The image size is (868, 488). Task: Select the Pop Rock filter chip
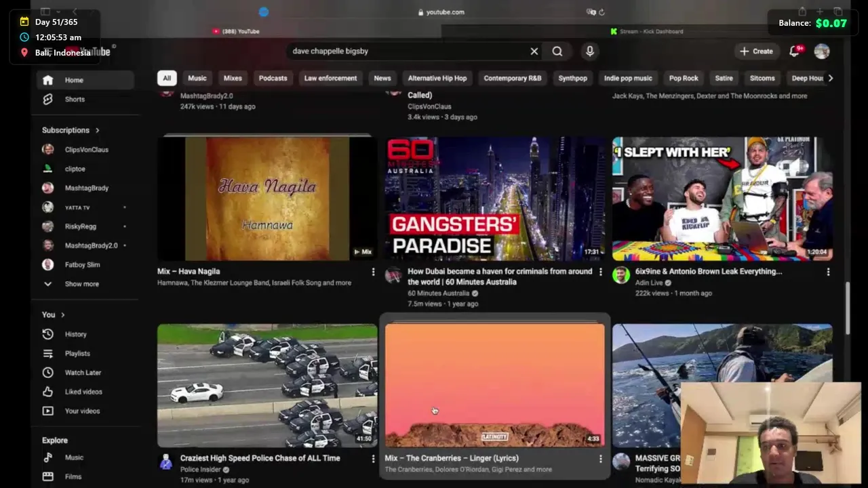(684, 78)
